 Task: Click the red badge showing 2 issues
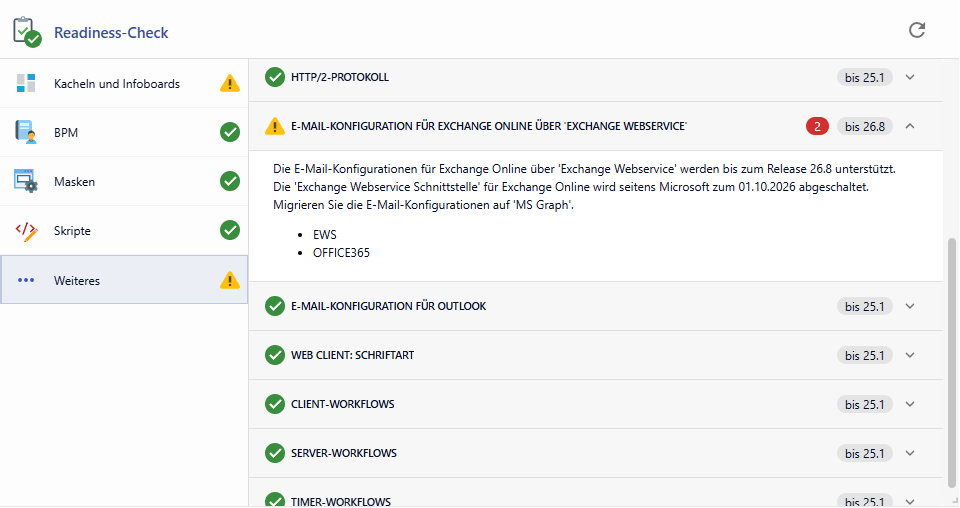point(817,126)
